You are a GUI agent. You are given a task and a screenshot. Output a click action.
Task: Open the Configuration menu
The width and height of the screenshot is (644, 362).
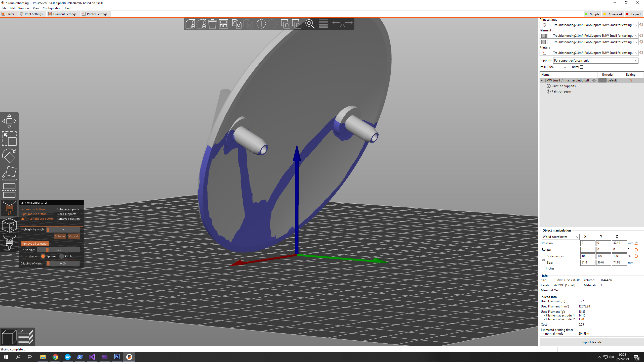(x=52, y=8)
